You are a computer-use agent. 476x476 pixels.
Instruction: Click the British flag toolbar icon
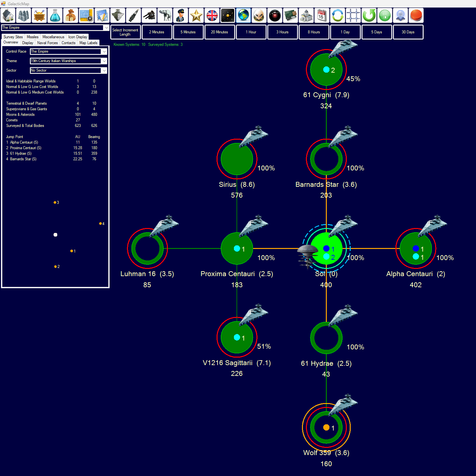coord(212,15)
